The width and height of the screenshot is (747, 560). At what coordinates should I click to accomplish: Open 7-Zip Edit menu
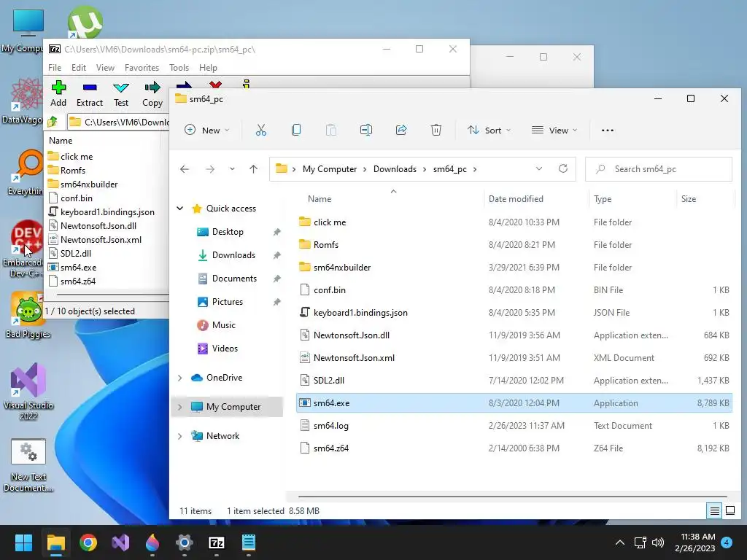pyautogui.click(x=79, y=68)
